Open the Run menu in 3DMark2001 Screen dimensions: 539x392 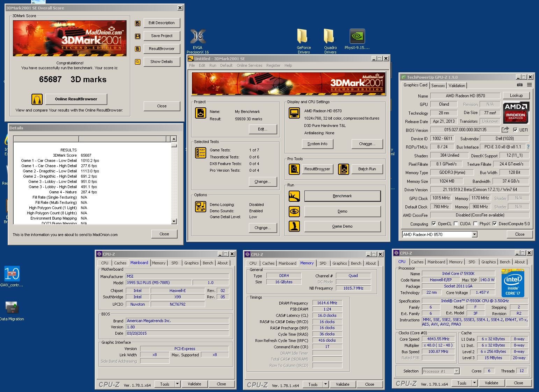pyautogui.click(x=213, y=65)
